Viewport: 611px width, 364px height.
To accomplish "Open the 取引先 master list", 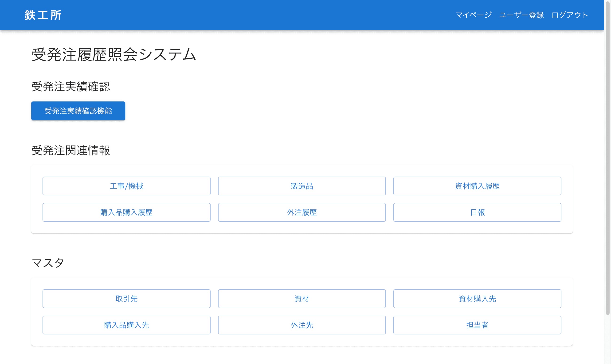I will [x=126, y=299].
